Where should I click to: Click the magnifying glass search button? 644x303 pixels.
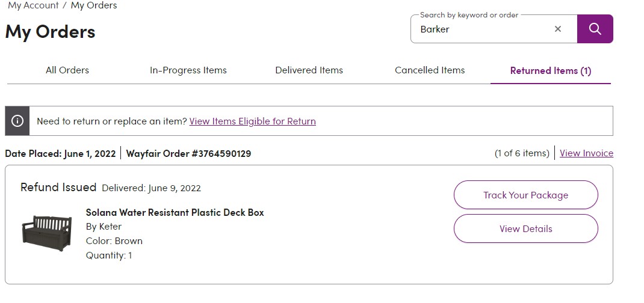(595, 29)
